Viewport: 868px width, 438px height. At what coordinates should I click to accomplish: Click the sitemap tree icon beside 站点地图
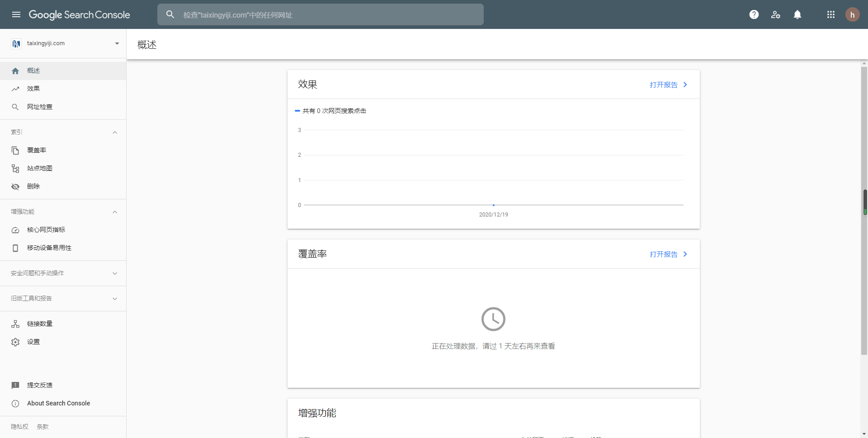point(15,169)
